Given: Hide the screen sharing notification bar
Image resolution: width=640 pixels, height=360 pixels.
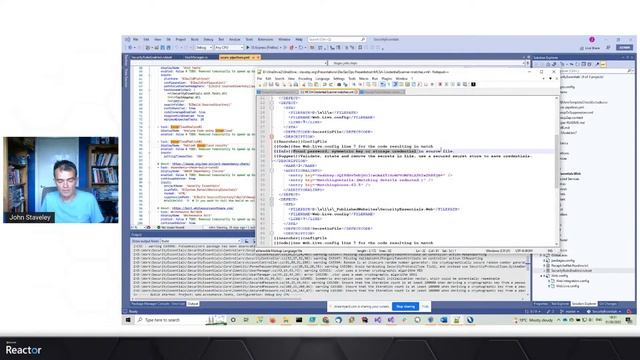Looking at the screenshot, I should [425, 307].
